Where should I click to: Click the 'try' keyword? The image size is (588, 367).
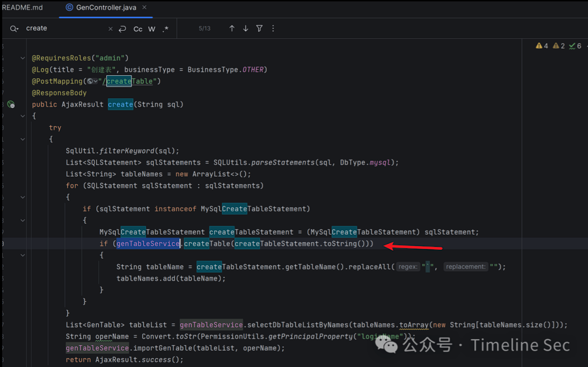click(x=55, y=128)
